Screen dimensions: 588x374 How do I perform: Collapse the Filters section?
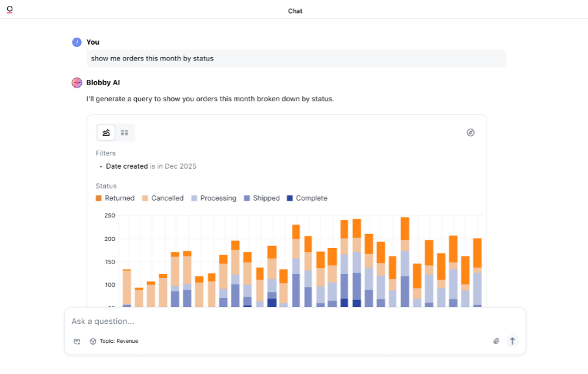tap(106, 153)
